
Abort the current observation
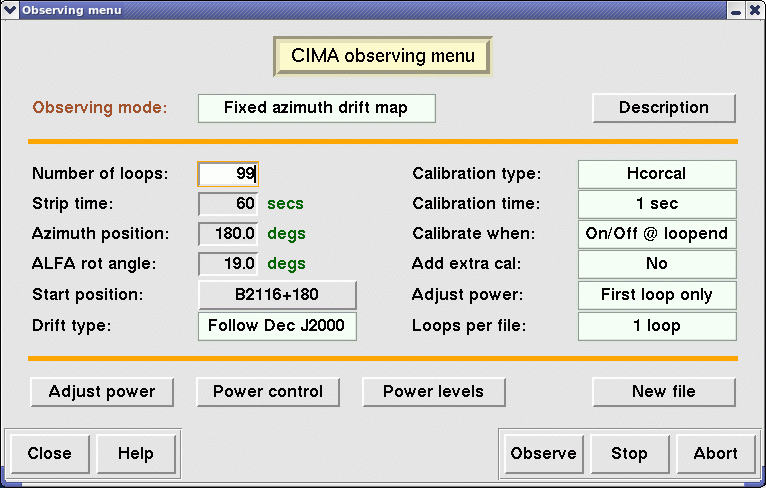coord(715,454)
